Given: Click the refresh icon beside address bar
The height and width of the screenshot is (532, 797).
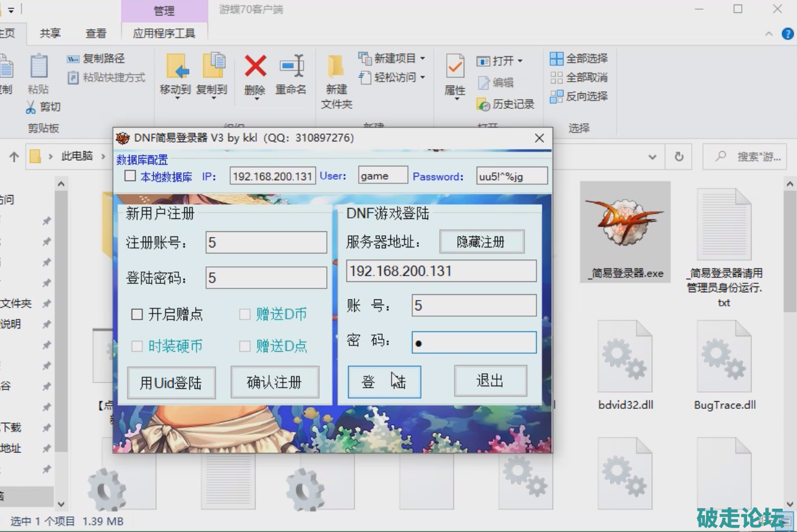Looking at the screenshot, I should (x=679, y=157).
